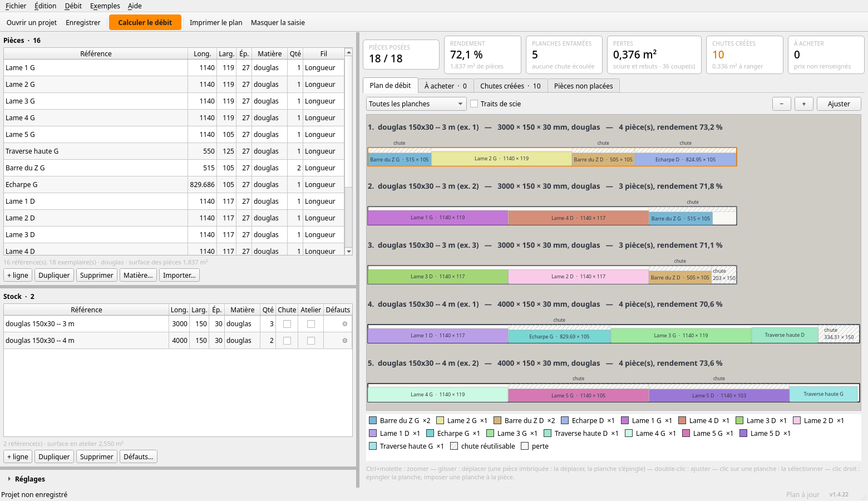Image resolution: width=868 pixels, height=501 pixels.
Task: Open defects gear for douglas 150x30 4 m
Action: 345,341
